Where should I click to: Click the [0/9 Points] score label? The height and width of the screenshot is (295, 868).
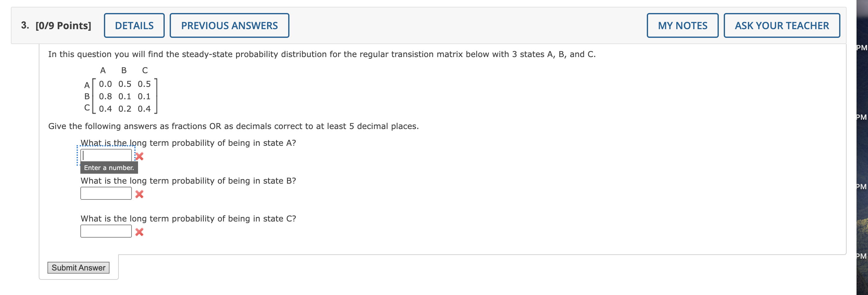tap(63, 25)
